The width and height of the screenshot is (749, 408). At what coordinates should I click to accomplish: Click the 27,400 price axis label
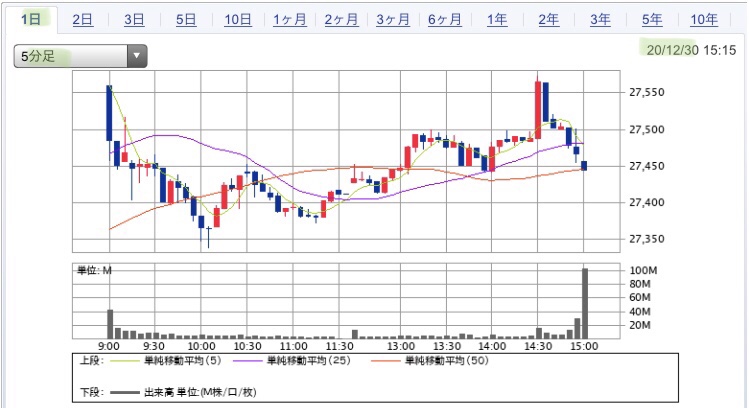(x=646, y=202)
